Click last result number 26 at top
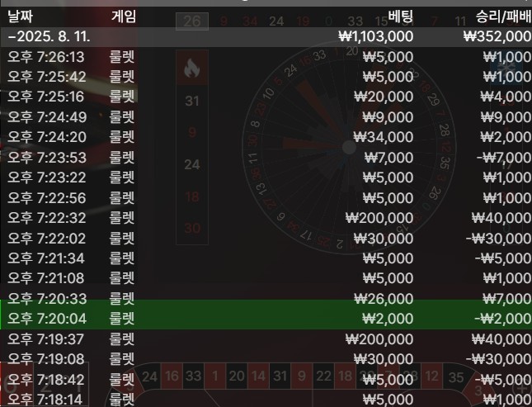 192,21
